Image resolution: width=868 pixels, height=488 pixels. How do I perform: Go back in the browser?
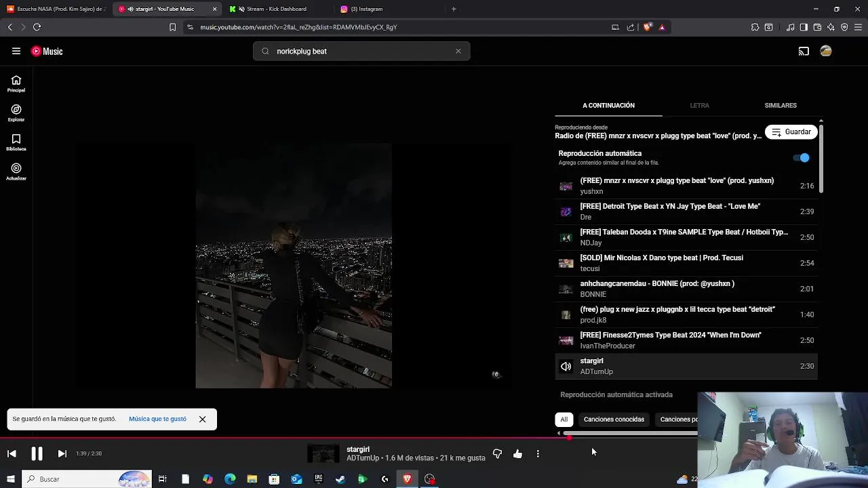coord(9,27)
